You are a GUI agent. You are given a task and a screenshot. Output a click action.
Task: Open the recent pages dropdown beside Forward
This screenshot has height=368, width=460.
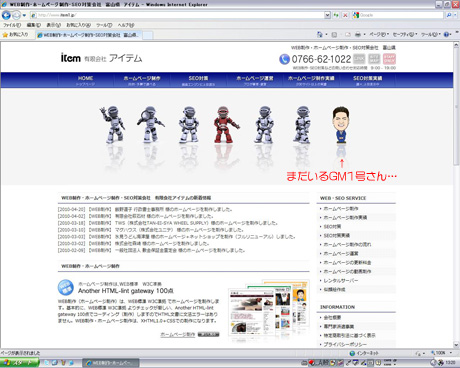point(24,15)
